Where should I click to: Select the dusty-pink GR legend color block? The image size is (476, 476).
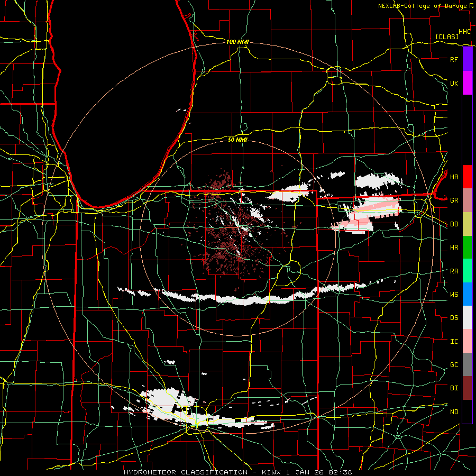coord(467,200)
